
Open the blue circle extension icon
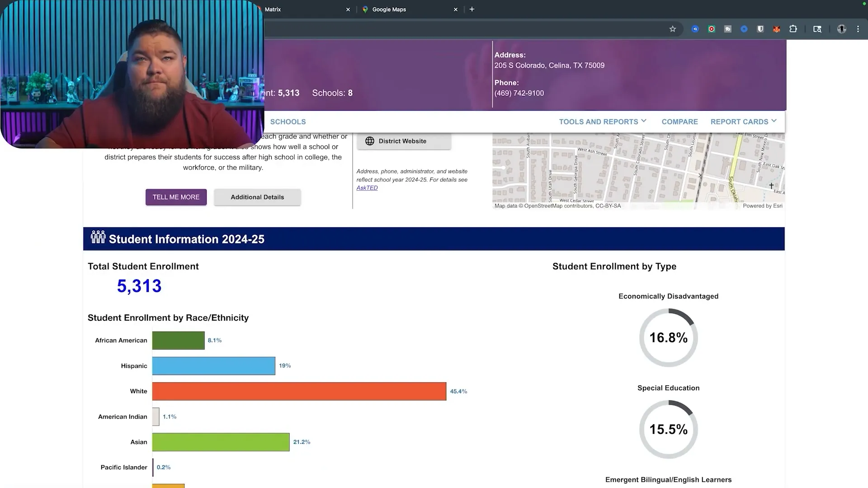pos(744,29)
